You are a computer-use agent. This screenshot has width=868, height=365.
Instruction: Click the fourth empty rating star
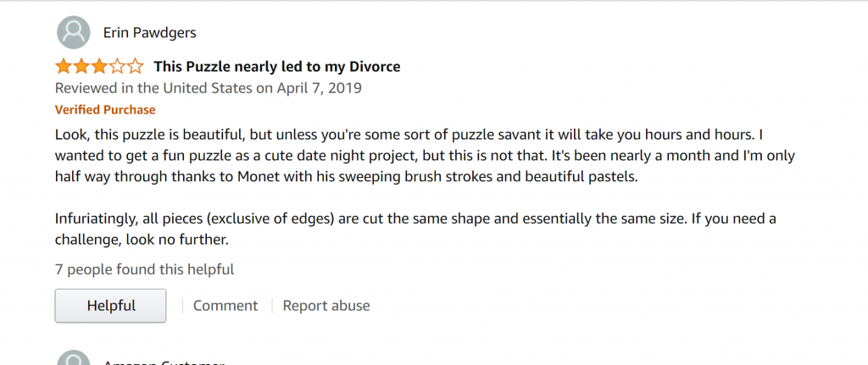pyautogui.click(x=117, y=67)
